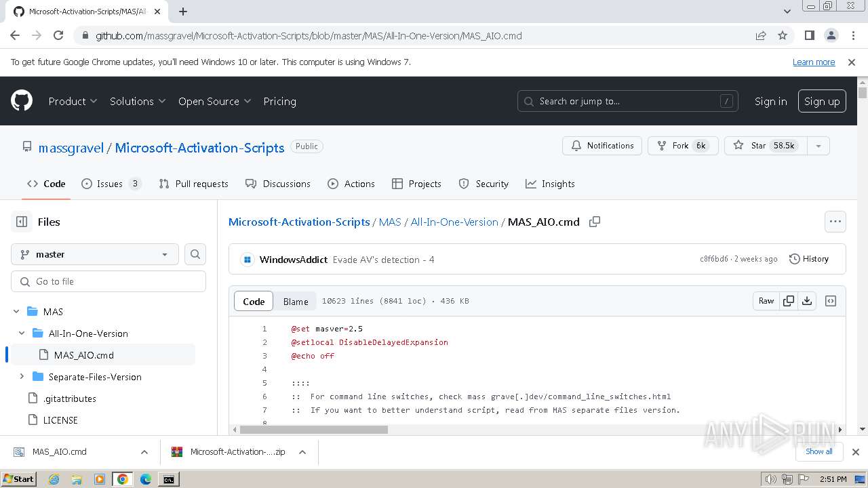Open Chrome side panel icon
This screenshot has height=488, width=868.
[810, 36]
